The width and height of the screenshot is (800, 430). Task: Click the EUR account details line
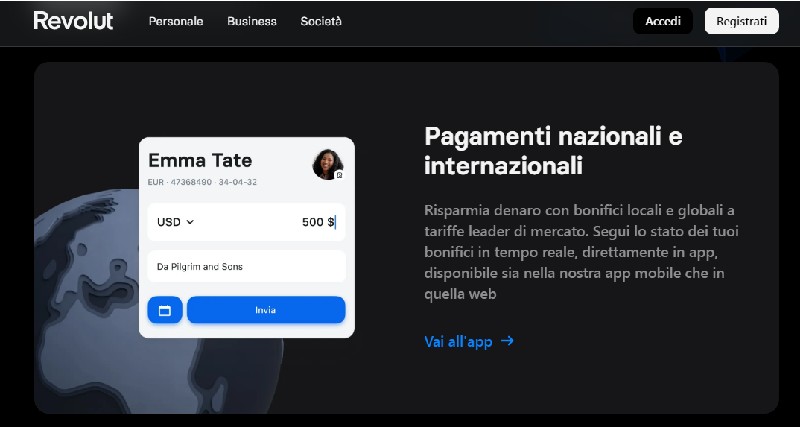tap(202, 182)
